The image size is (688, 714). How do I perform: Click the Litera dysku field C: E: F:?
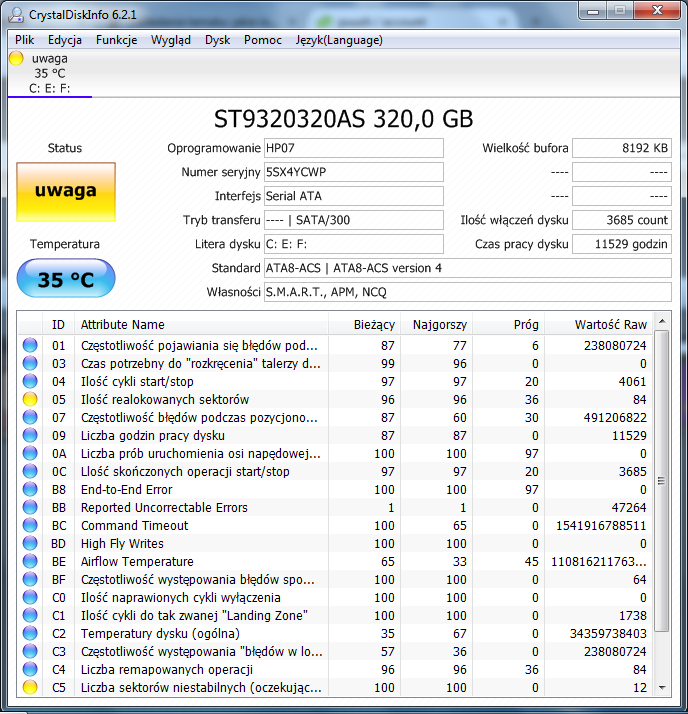(x=354, y=244)
